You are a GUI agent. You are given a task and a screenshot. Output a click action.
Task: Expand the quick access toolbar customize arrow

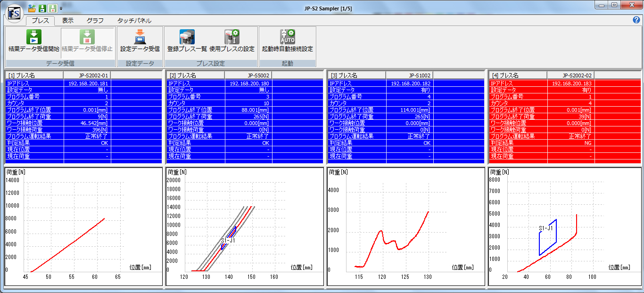(x=61, y=8)
